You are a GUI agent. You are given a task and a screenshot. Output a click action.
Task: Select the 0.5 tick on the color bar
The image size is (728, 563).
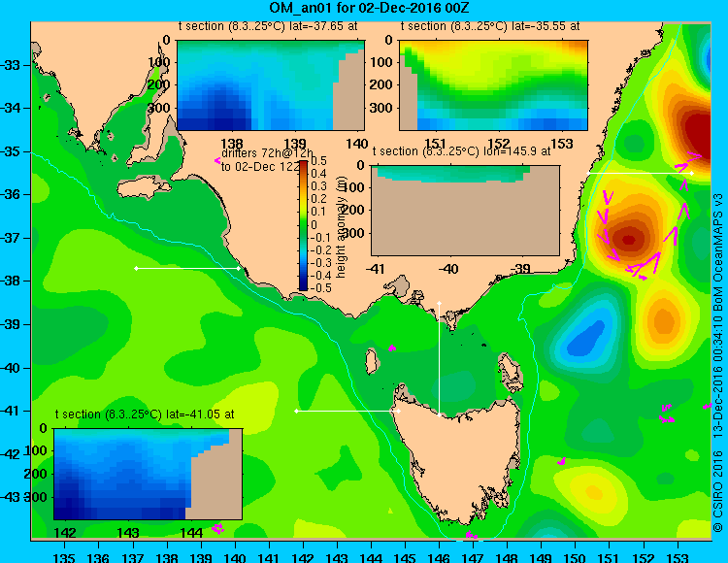[x=319, y=161]
